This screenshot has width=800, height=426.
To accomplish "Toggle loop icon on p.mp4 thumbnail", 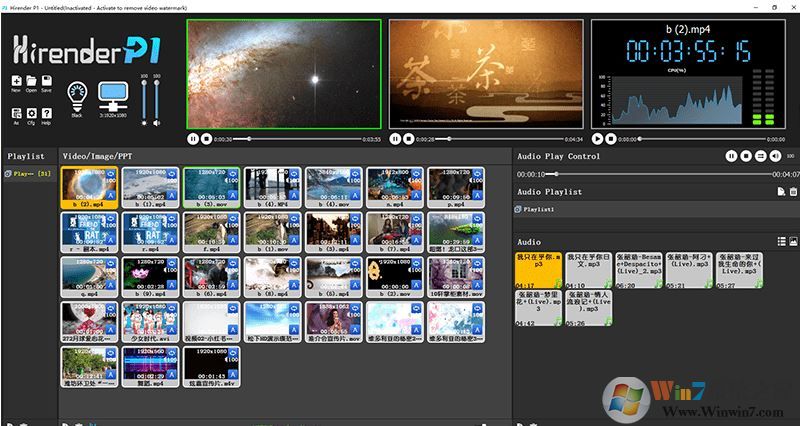I will [478, 174].
